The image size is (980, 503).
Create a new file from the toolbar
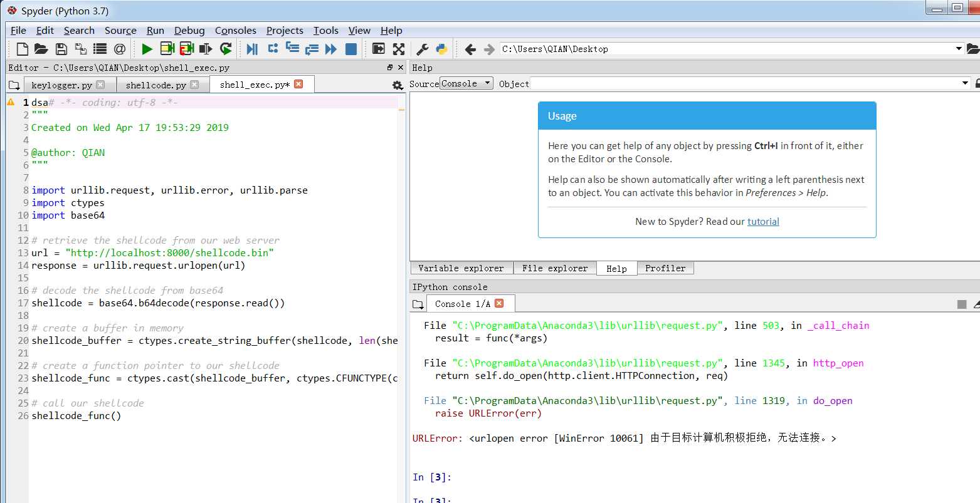[x=22, y=49]
